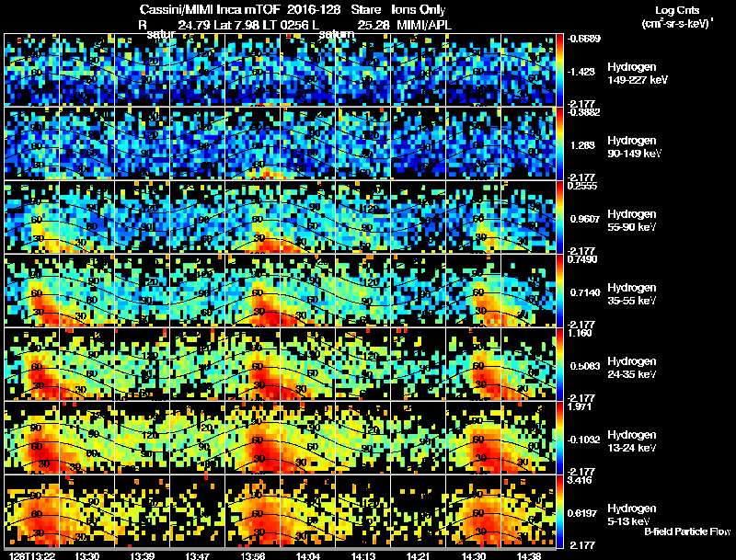Click the "B-field Particle Flow" caption

coord(687,531)
